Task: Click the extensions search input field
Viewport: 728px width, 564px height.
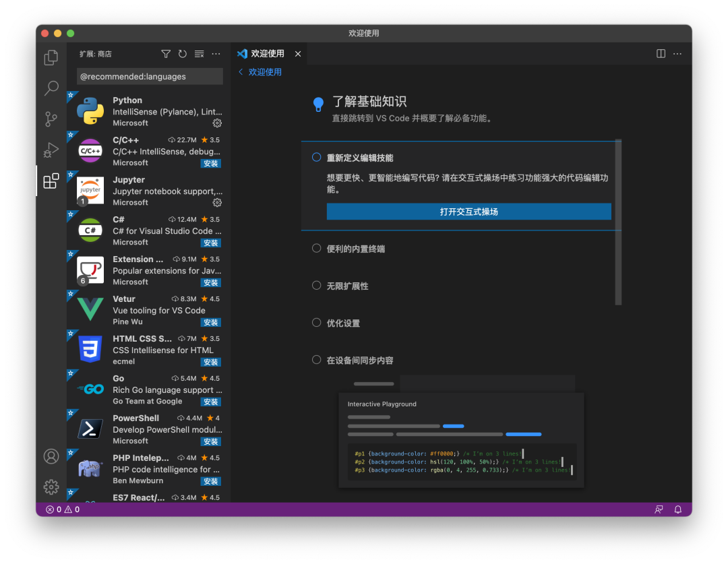Action: pyautogui.click(x=150, y=77)
